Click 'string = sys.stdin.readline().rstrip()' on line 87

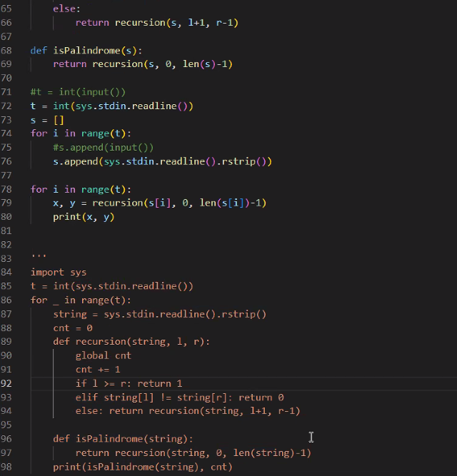pyautogui.click(x=160, y=314)
